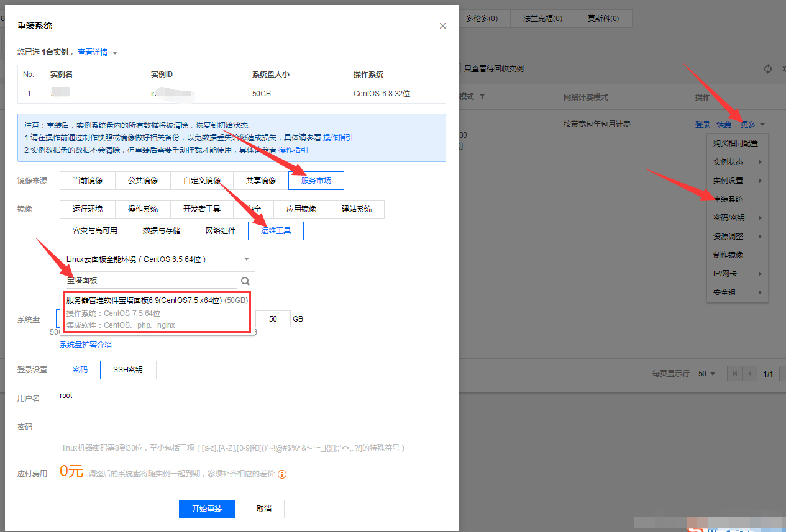Expand 查看详情 arrow for selected instances

(115, 53)
